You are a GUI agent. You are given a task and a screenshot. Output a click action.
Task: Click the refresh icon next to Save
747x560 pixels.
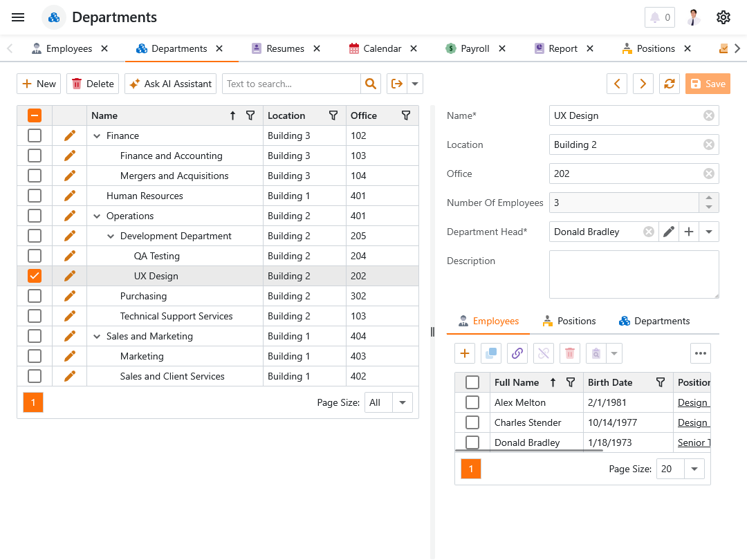coord(669,84)
